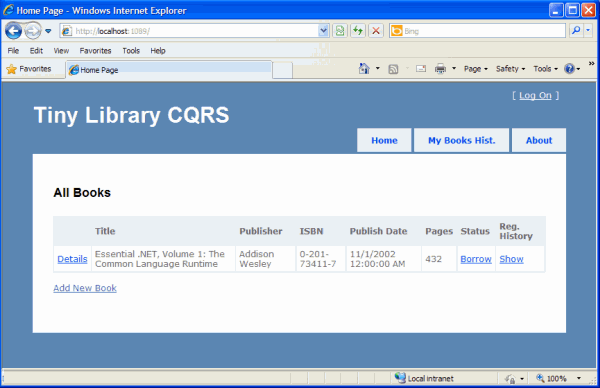
Task: Click the Local intranet zone indicator
Action: 424,378
